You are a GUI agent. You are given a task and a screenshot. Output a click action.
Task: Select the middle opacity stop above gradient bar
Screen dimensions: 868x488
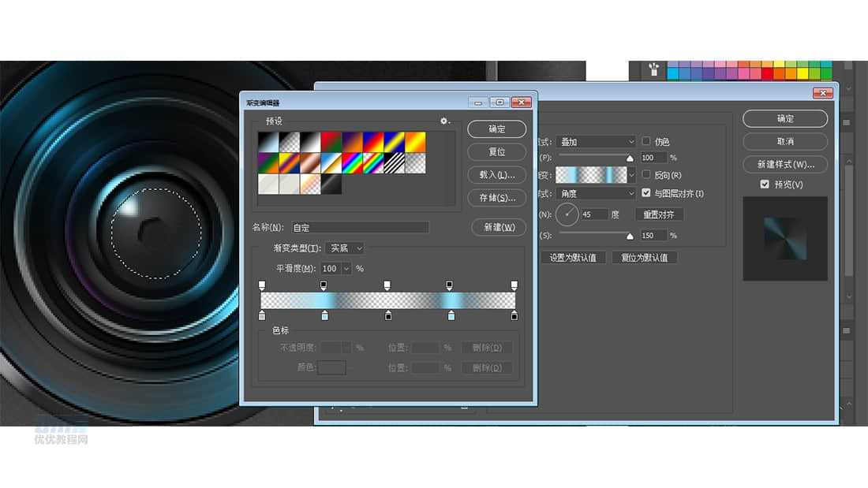(x=387, y=285)
